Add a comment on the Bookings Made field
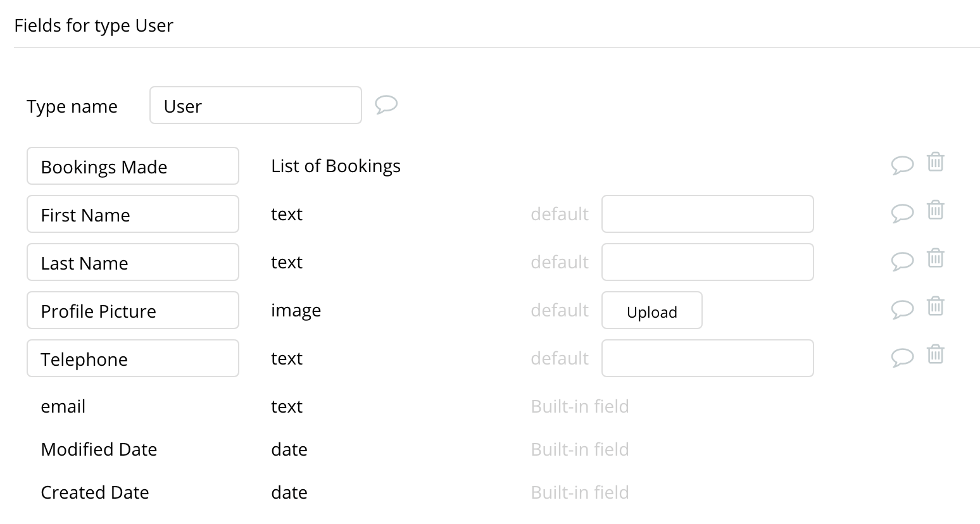This screenshot has width=980, height=524. click(903, 165)
